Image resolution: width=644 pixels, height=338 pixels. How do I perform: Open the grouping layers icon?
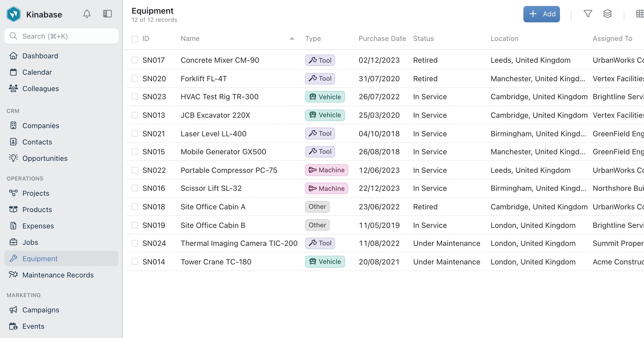pos(607,14)
